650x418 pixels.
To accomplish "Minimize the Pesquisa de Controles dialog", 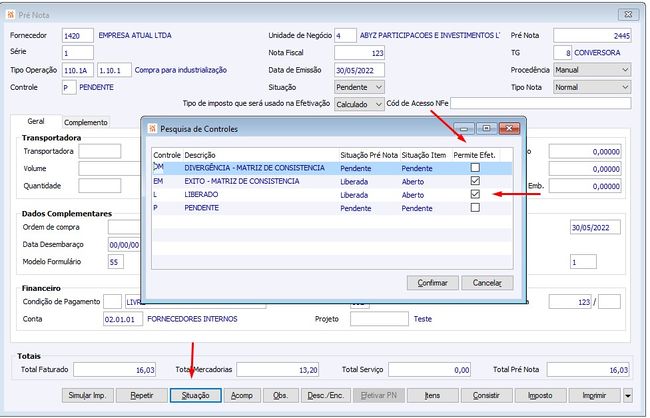I will click(x=464, y=129).
